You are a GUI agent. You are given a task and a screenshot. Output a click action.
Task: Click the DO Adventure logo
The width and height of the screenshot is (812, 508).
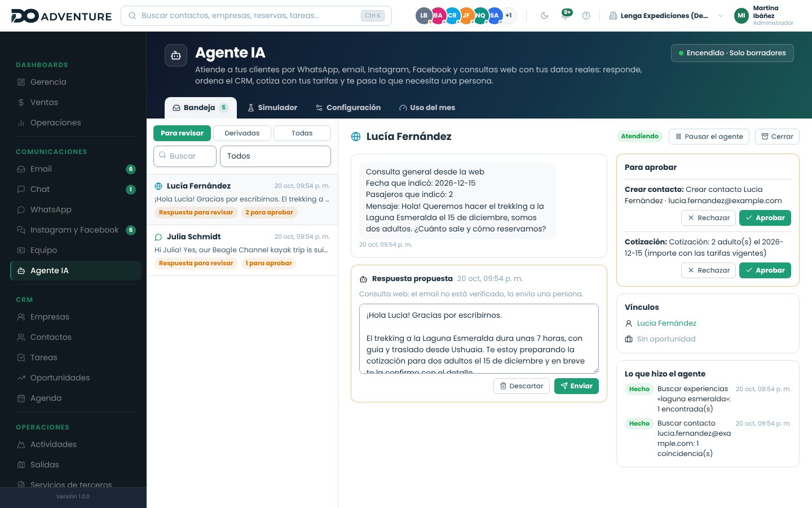(61, 16)
